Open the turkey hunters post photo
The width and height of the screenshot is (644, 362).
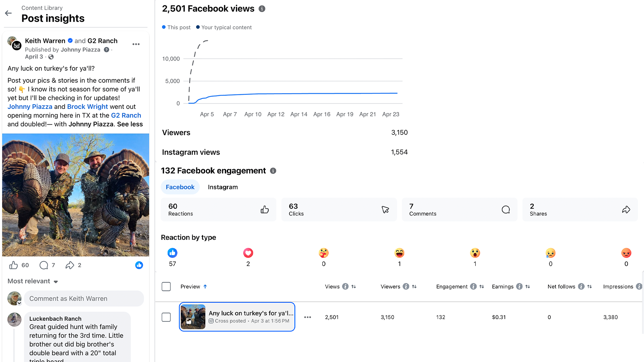coord(76,195)
